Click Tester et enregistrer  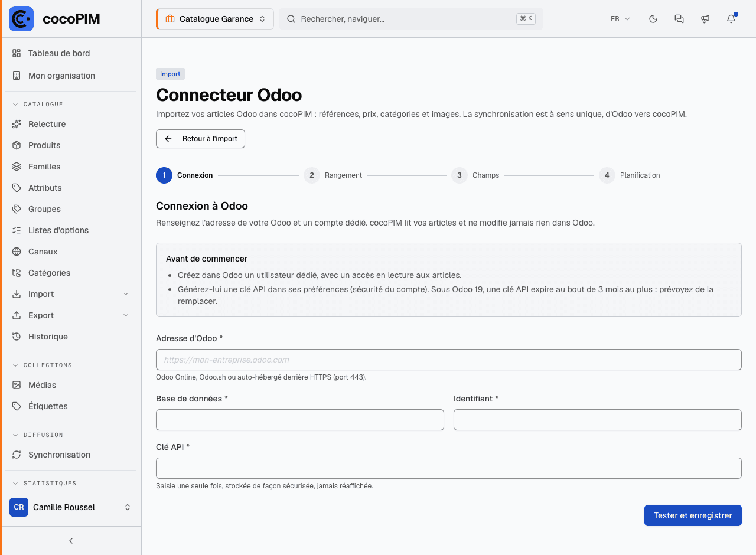click(x=693, y=515)
